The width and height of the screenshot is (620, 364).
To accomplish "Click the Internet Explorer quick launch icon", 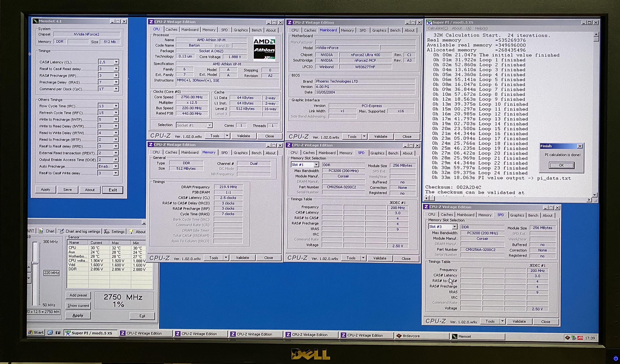I will point(50,333).
